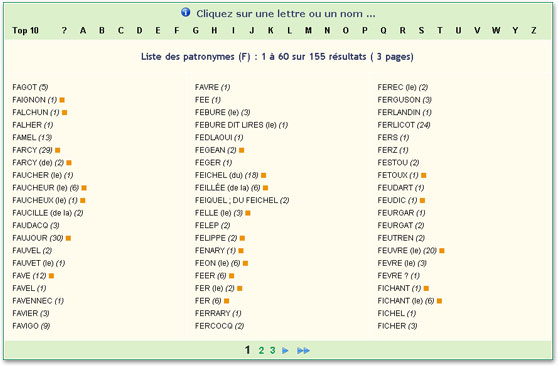Open the FAUVEL surname entry
This screenshot has width=558, height=366.
coord(32,251)
